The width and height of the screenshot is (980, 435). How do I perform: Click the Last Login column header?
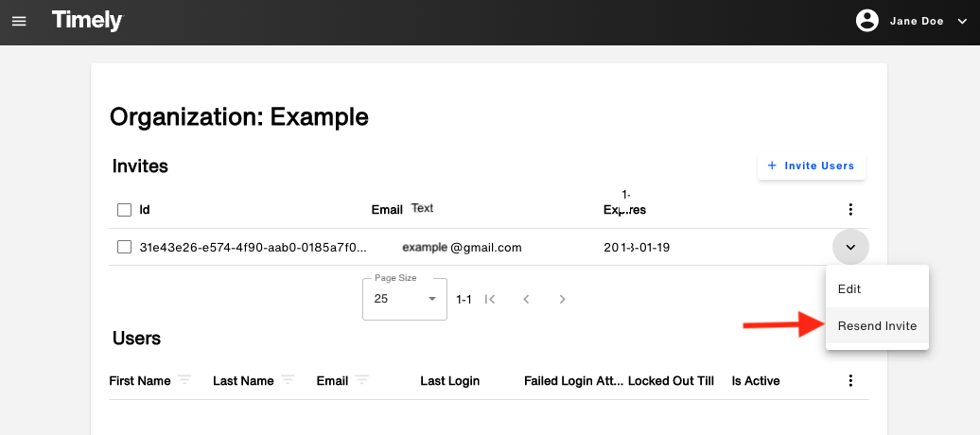click(x=450, y=380)
